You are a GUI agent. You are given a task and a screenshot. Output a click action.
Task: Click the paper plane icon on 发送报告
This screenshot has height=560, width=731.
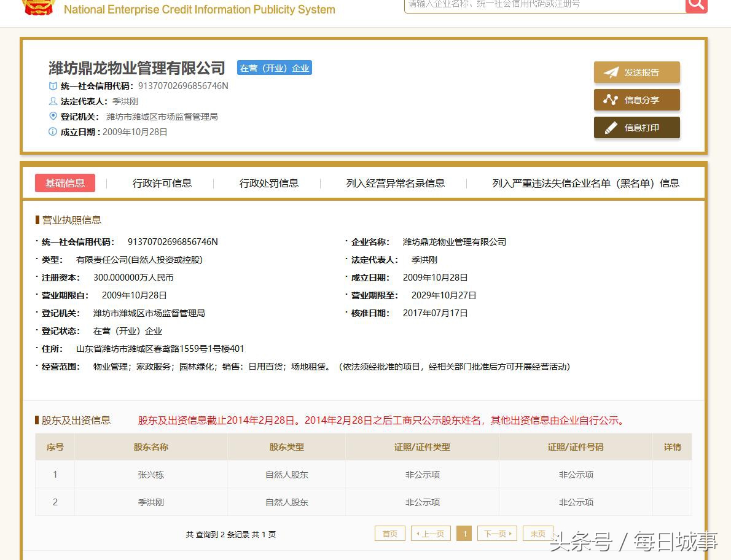point(611,72)
